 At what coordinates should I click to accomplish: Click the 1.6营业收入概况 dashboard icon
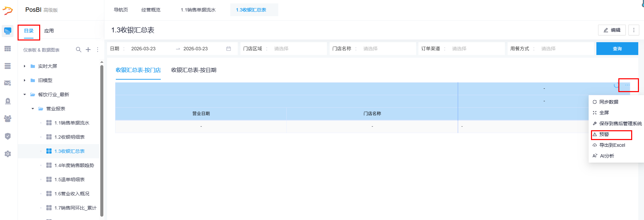49,194
